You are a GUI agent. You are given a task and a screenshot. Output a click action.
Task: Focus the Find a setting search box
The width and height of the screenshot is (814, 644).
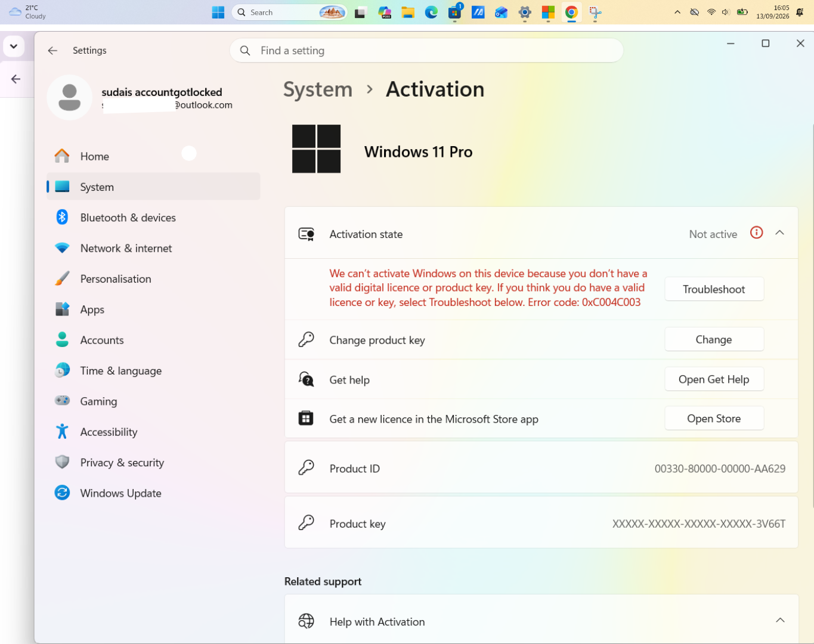click(x=426, y=51)
